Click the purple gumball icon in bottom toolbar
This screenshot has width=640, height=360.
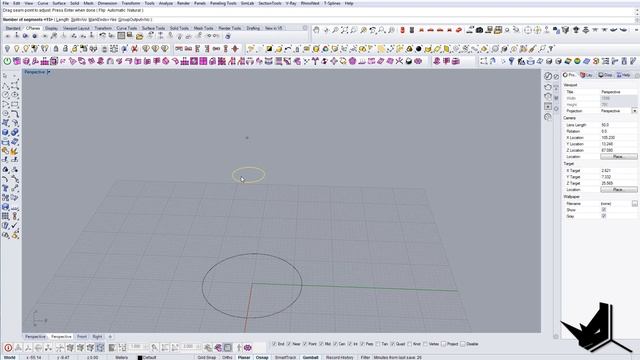tap(248, 348)
